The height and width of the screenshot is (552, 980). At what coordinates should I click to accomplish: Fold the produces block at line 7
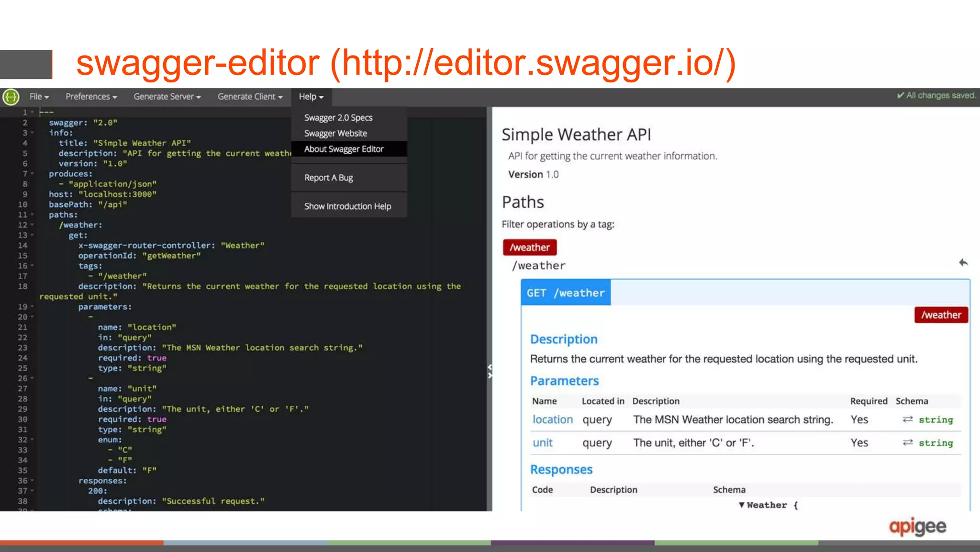[x=32, y=174]
